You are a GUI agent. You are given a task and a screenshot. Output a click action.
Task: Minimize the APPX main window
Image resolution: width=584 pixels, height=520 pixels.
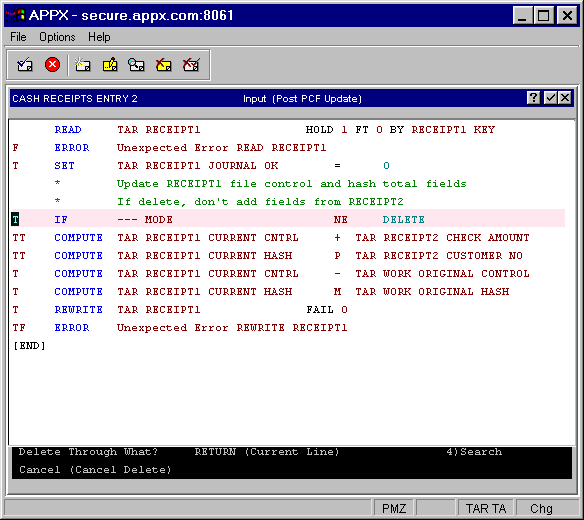tap(522, 16)
